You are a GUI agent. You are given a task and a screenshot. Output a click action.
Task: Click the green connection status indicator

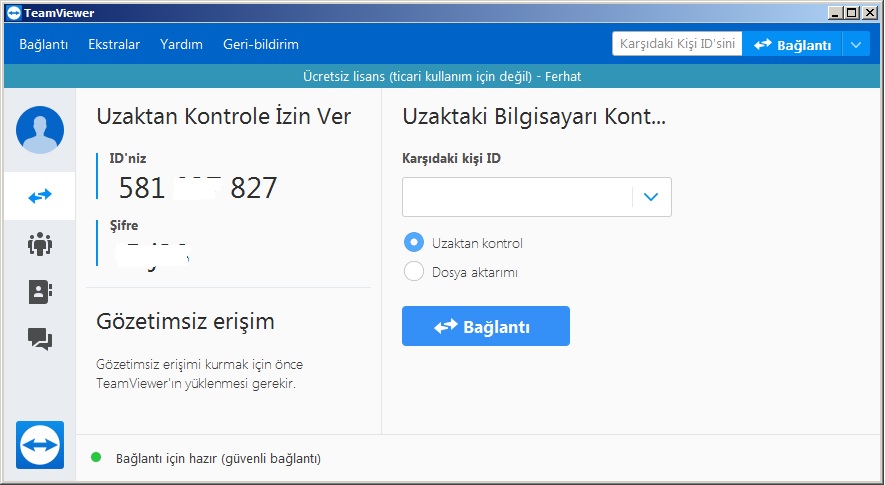coord(96,457)
